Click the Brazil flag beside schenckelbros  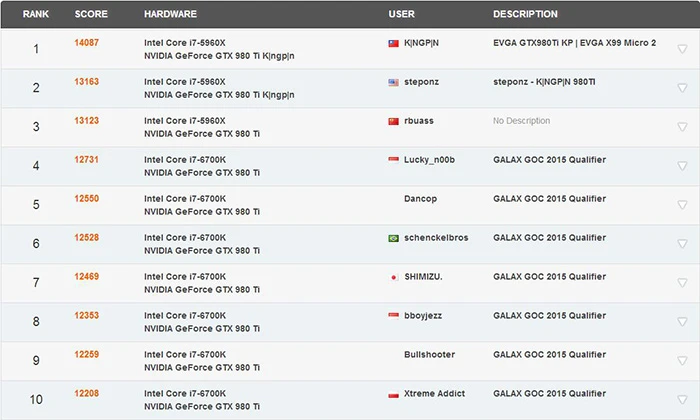[393, 238]
